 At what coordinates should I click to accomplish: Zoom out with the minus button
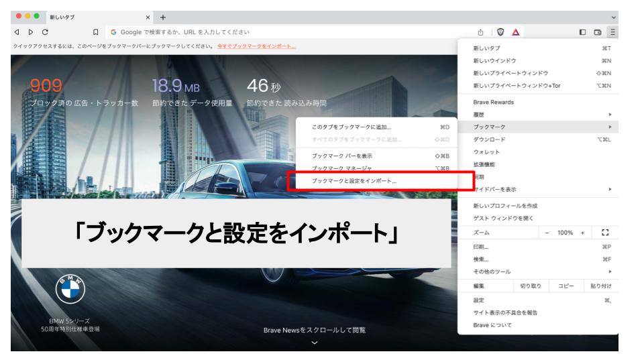click(x=547, y=233)
